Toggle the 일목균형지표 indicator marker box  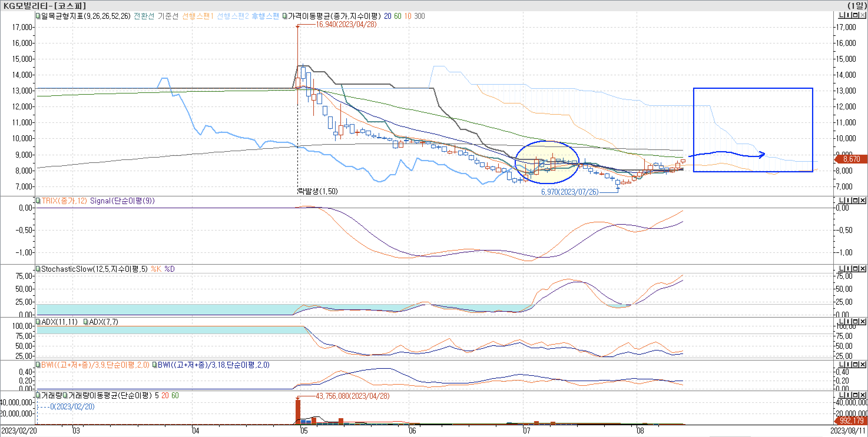(38, 16)
